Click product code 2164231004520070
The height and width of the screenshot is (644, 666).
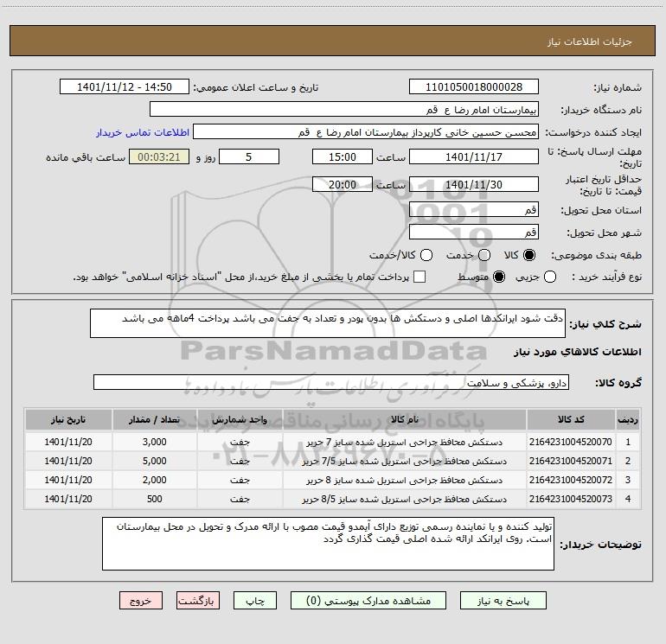571,442
